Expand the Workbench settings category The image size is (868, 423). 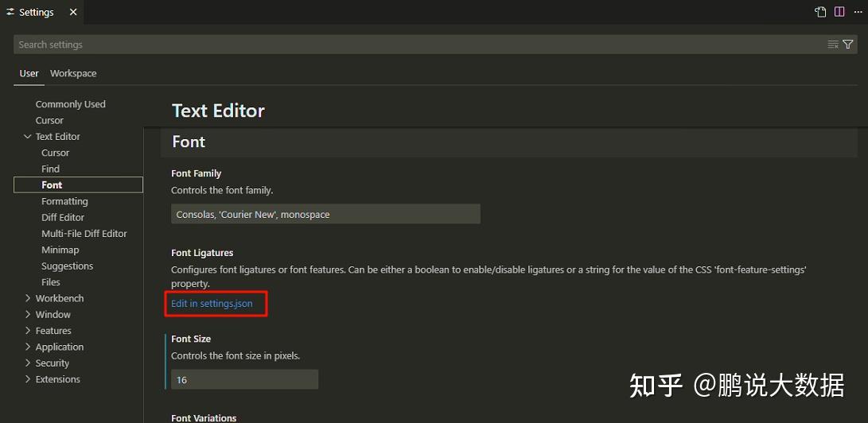click(x=29, y=299)
